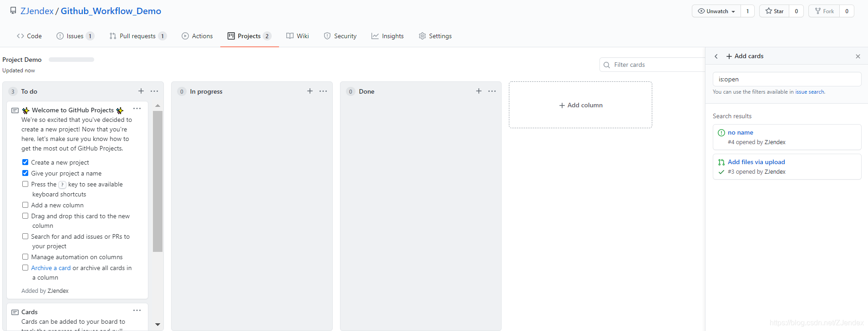Open the Add files via upload link
The height and width of the screenshot is (331, 868).
(756, 162)
